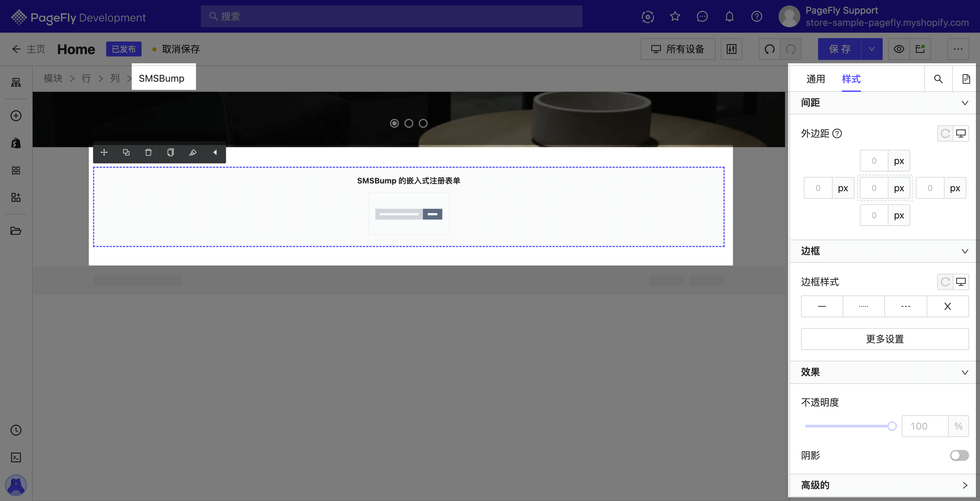Viewport: 980px width, 501px height.
Task: Expand the 高级的 section
Action: 964,485
